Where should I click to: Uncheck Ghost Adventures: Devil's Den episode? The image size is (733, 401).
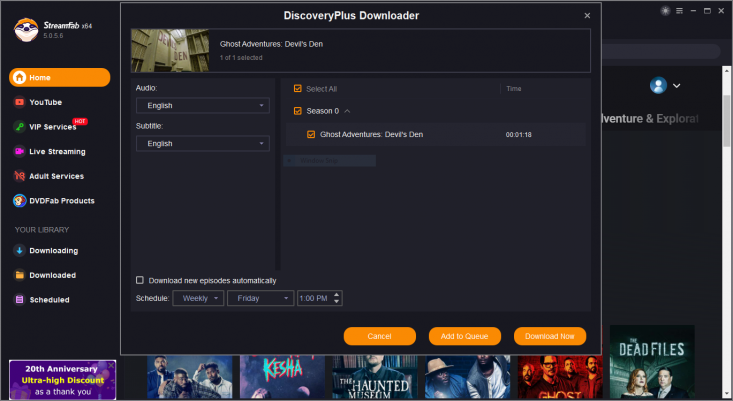click(311, 135)
